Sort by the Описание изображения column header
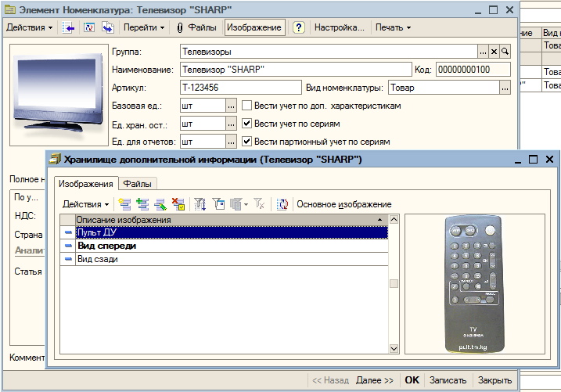Image resolution: width=561 pixels, height=392 pixels. click(x=232, y=220)
